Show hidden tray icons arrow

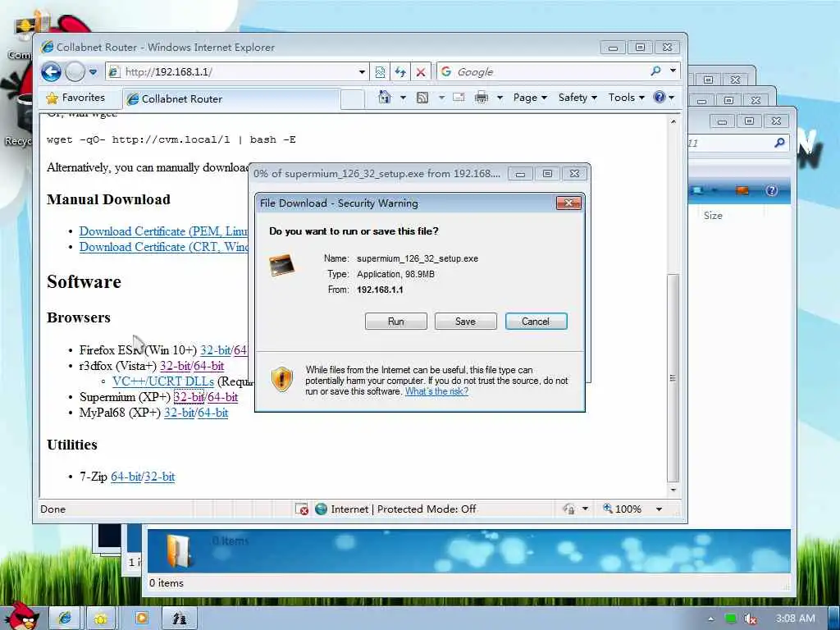tap(711, 619)
